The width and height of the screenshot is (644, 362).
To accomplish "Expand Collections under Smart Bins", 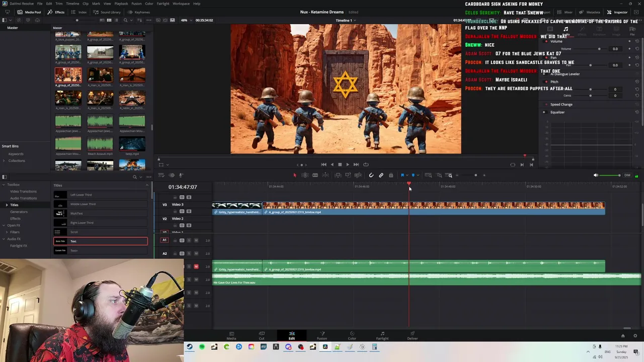I will [4, 160].
